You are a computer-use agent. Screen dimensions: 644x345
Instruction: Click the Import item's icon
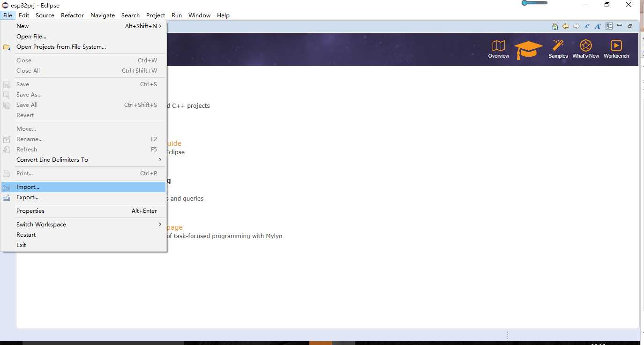pyautogui.click(x=7, y=187)
